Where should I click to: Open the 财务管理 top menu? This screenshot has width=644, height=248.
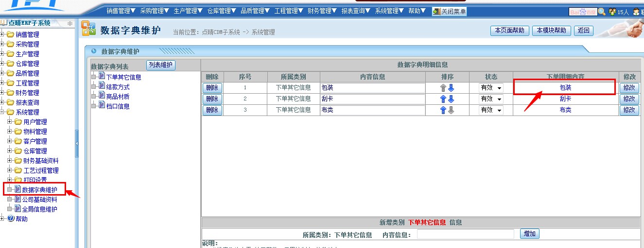[x=322, y=11]
